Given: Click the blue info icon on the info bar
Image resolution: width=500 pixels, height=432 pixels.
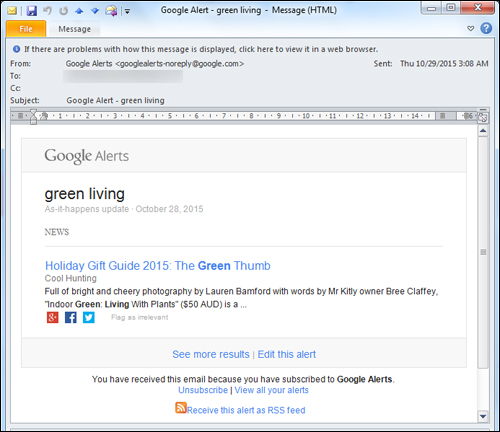Looking at the screenshot, I should (x=16, y=49).
